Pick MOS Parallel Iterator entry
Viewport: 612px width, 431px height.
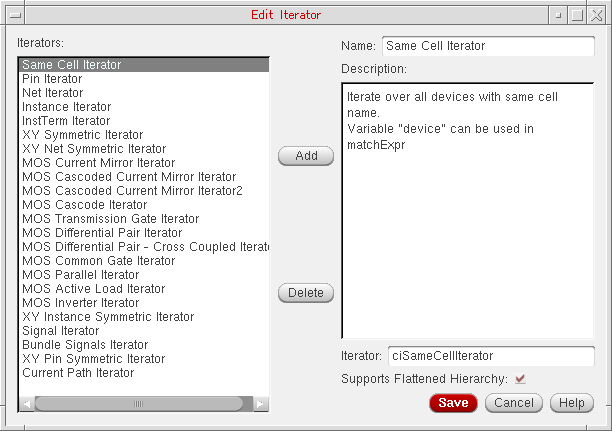point(144,275)
